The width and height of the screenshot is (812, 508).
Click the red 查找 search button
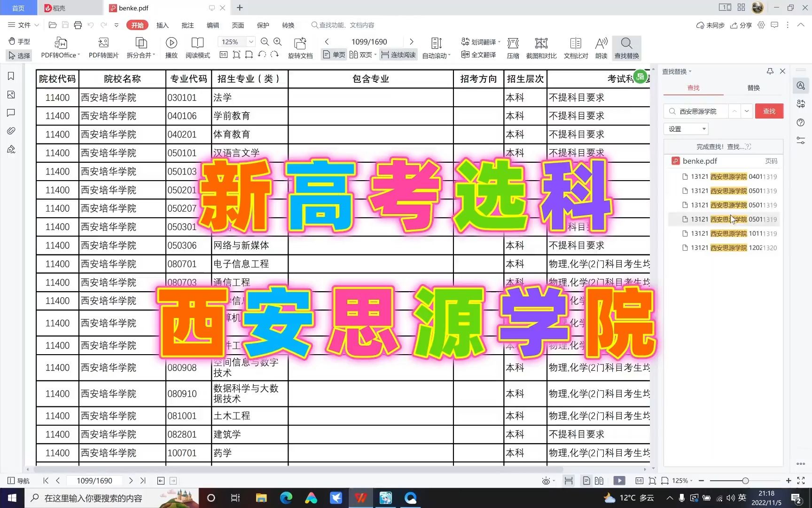769,111
